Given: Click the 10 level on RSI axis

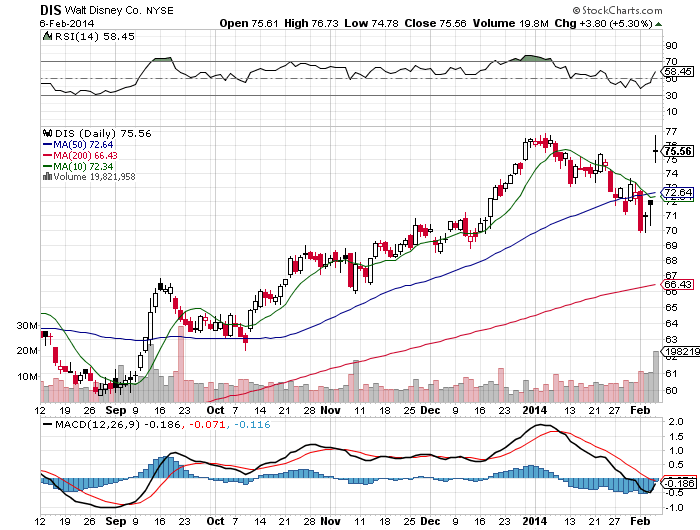Looking at the screenshot, I should tap(671, 112).
